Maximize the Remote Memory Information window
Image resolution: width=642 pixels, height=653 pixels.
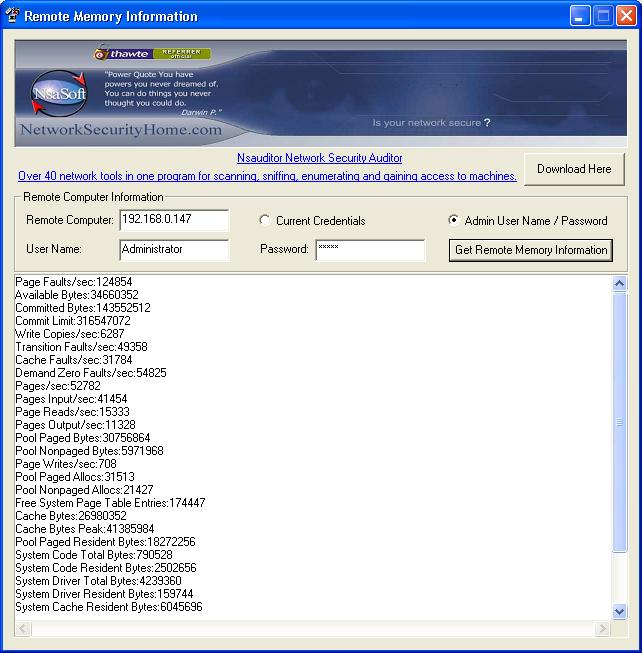tap(603, 16)
